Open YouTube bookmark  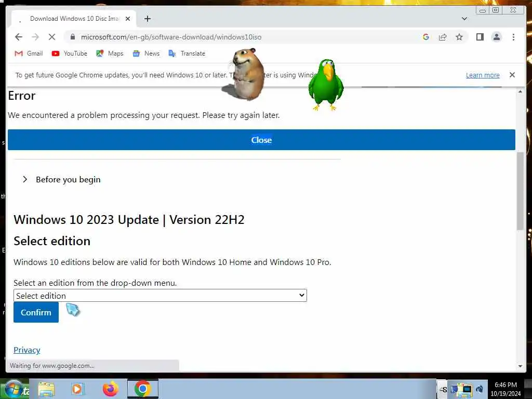pyautogui.click(x=70, y=54)
